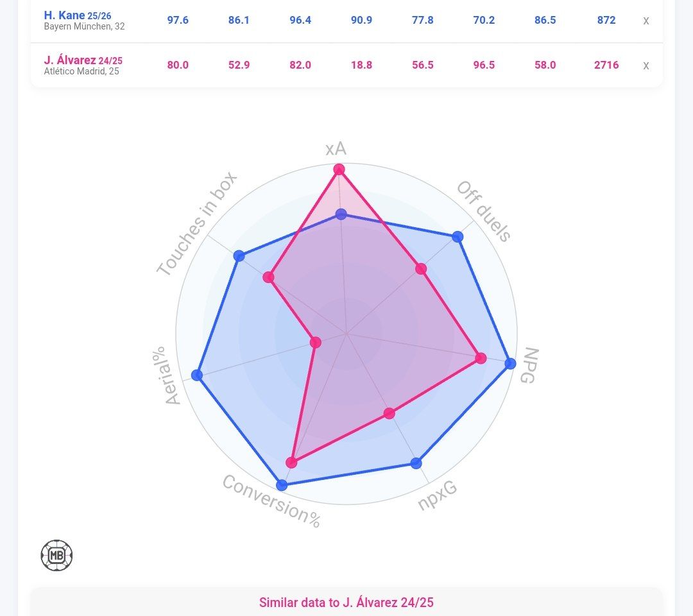Click the xA axis label on radar
This screenshot has width=693, height=616.
tap(336, 149)
